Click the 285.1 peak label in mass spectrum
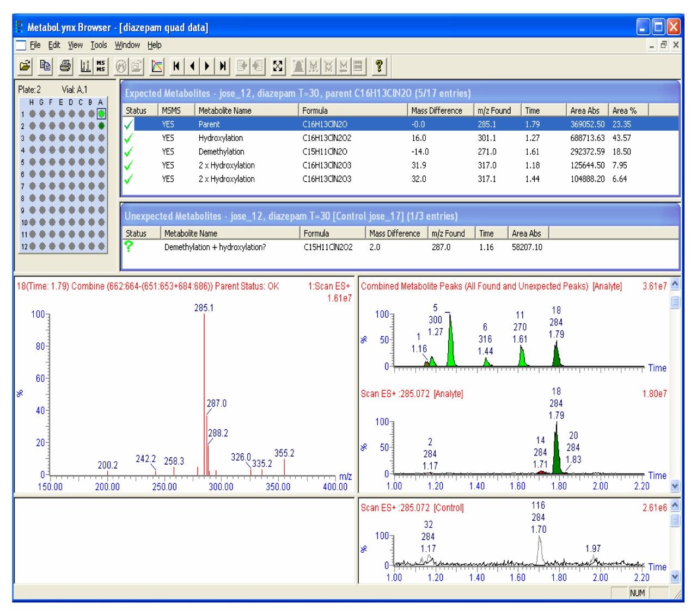The image size is (697, 616). [x=204, y=308]
